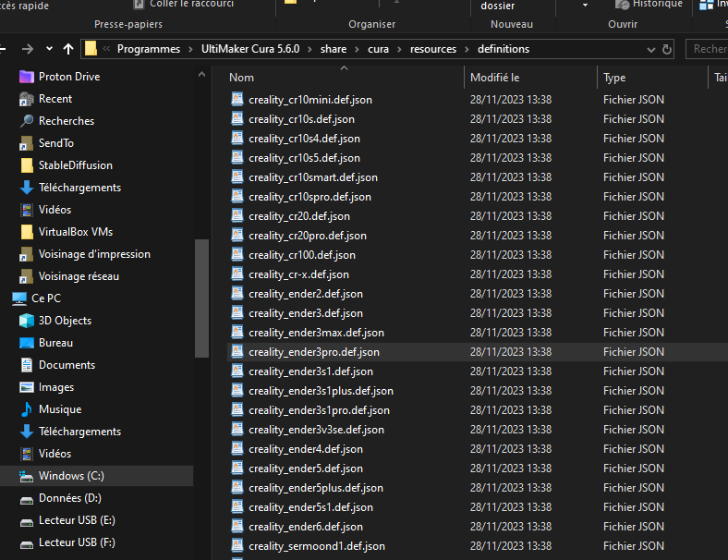Open chevron after share breadcrumb
Screen dimensions: 728x560
coord(357,49)
